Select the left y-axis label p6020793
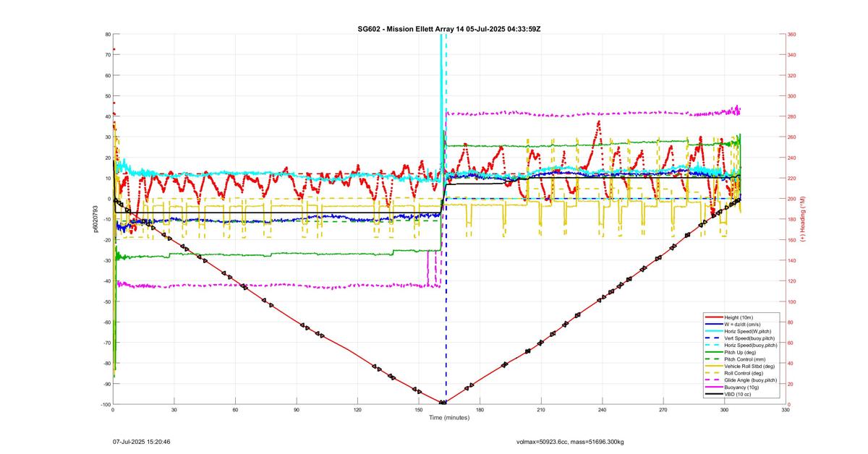 point(95,219)
